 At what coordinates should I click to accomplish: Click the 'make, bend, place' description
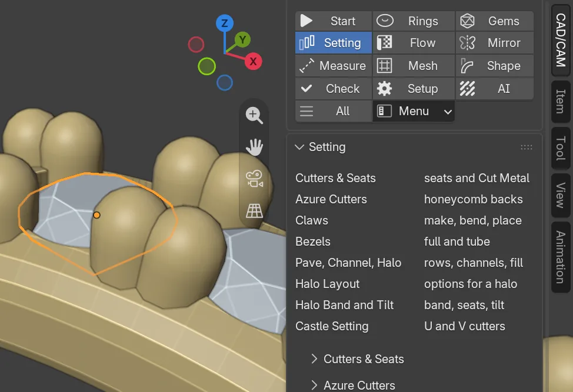[473, 220]
